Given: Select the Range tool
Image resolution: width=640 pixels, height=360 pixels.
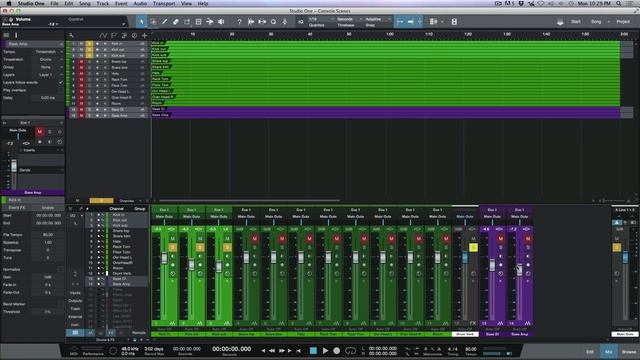Looking at the screenshot, I should coord(153,22).
